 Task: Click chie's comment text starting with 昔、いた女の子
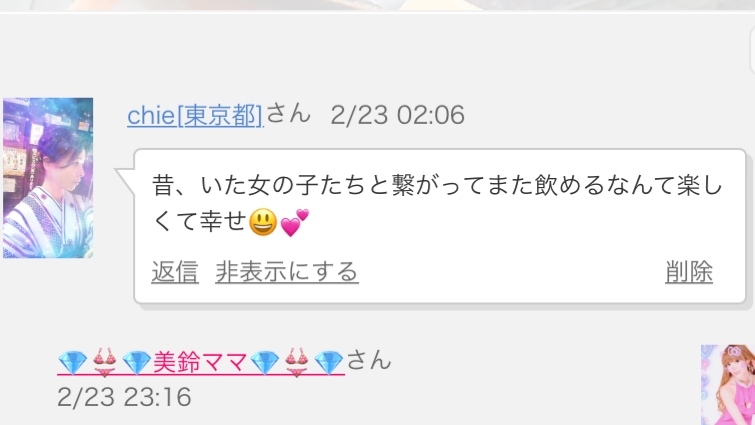(437, 204)
